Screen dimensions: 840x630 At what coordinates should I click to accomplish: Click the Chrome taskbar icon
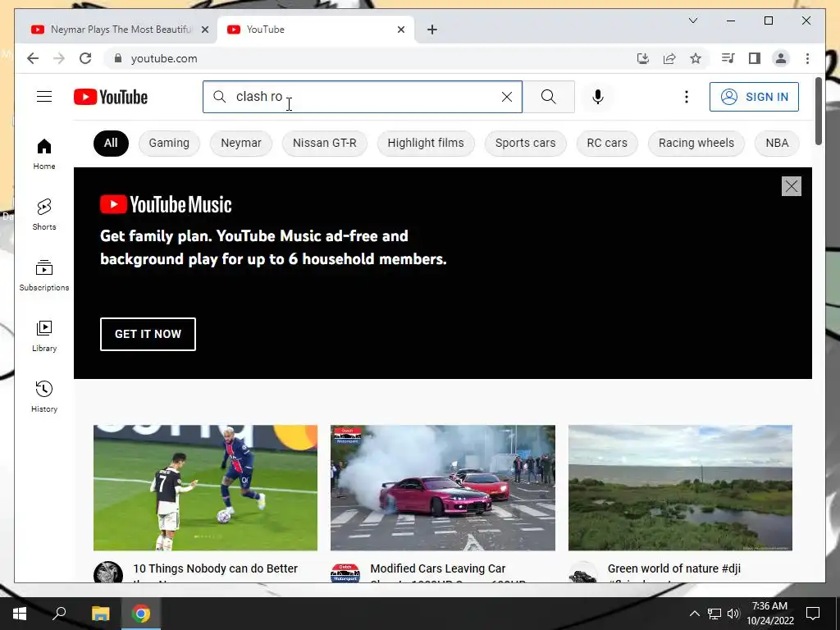[141, 614]
